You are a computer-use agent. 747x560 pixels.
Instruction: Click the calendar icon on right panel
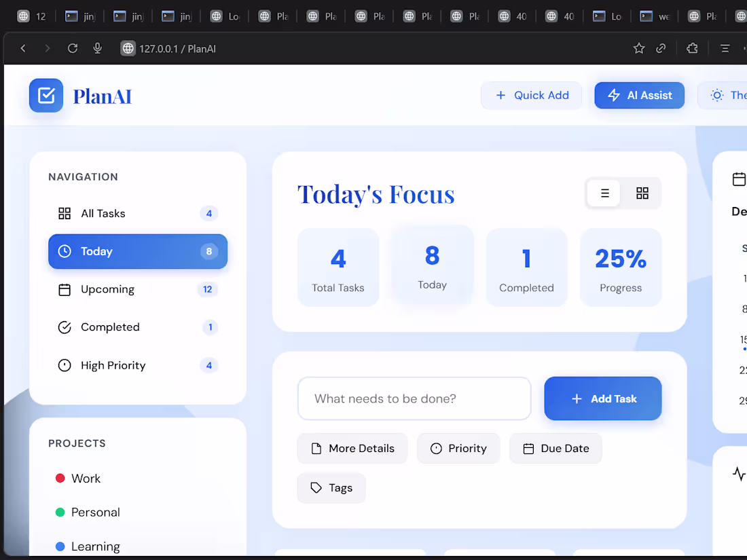[739, 179]
